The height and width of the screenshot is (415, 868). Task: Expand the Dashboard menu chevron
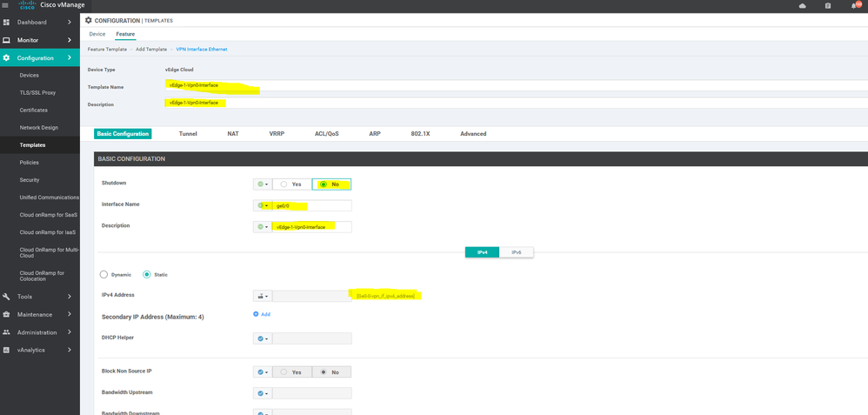70,22
